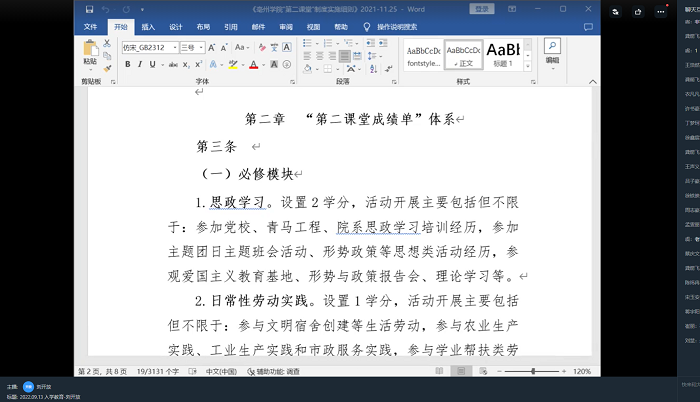
Task: Switch to Print Layout view
Action: [x=461, y=371]
